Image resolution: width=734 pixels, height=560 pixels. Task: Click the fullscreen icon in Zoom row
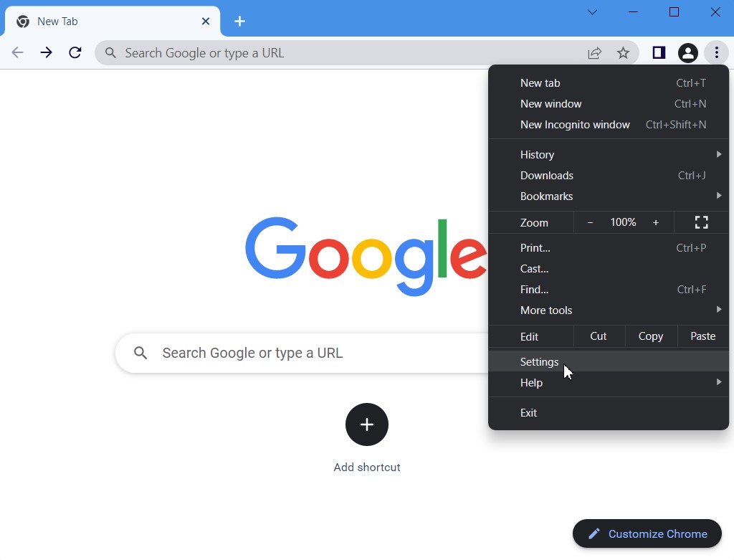(701, 222)
